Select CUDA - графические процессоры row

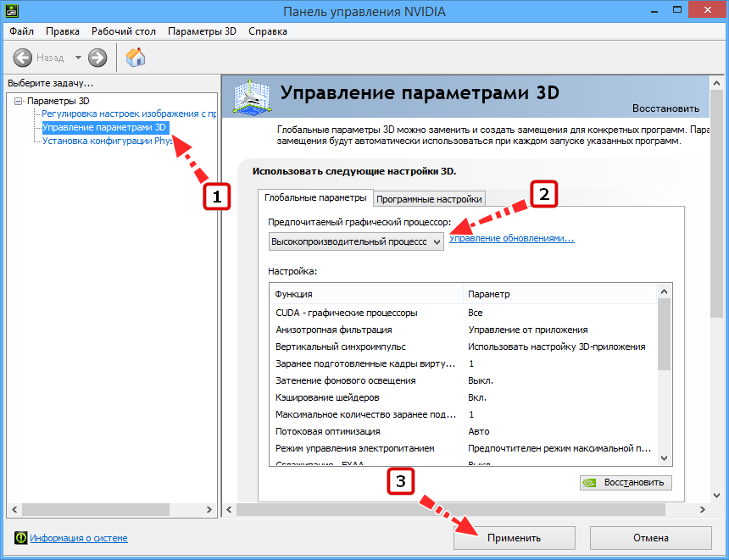pos(463,313)
